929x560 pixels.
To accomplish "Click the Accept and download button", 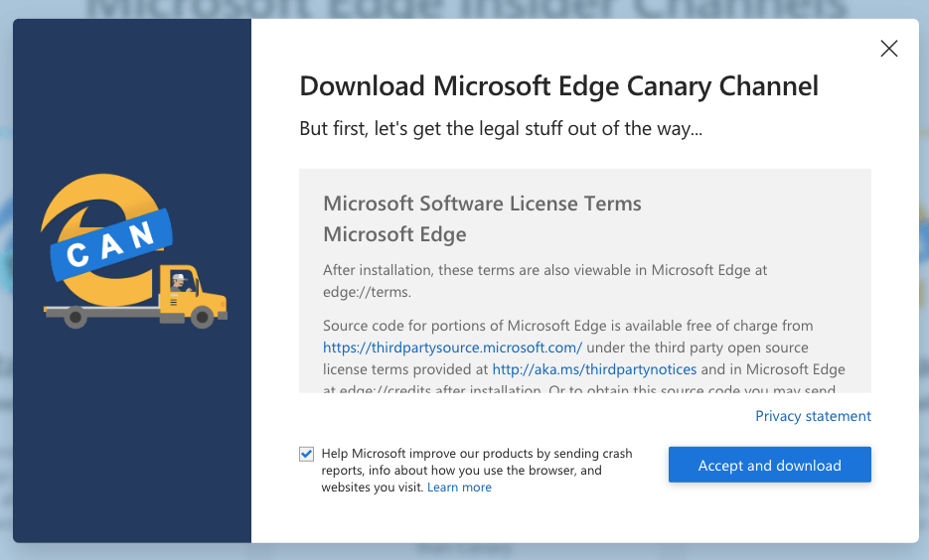I will (770, 465).
